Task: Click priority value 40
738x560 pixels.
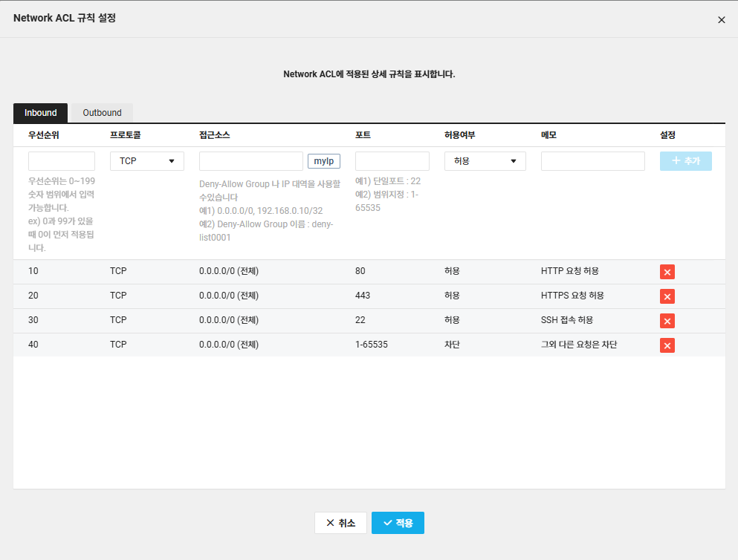Action: [33, 344]
